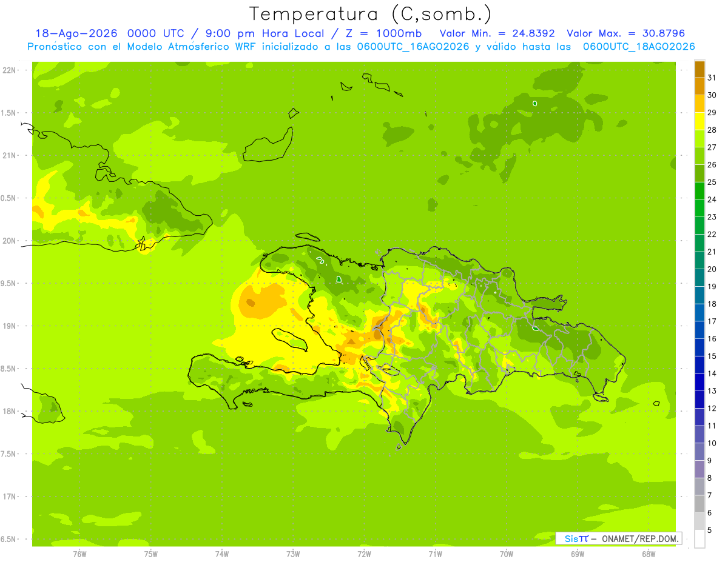The height and width of the screenshot is (562, 728).
Task: Pick the orange swatch between 30 and 31
Action: [x=699, y=86]
